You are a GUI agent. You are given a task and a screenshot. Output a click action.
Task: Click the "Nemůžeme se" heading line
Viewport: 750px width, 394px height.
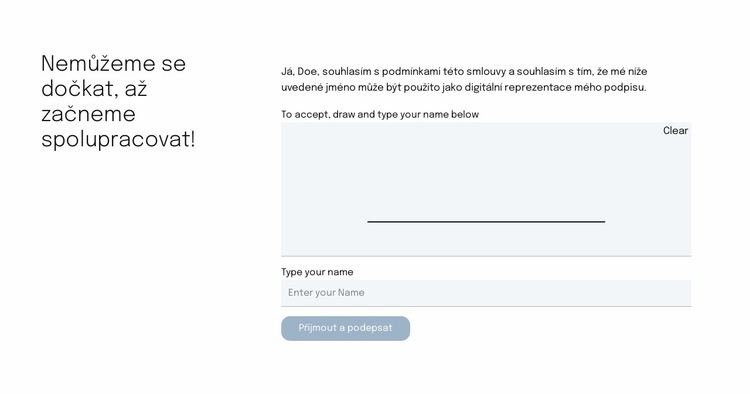coord(113,64)
